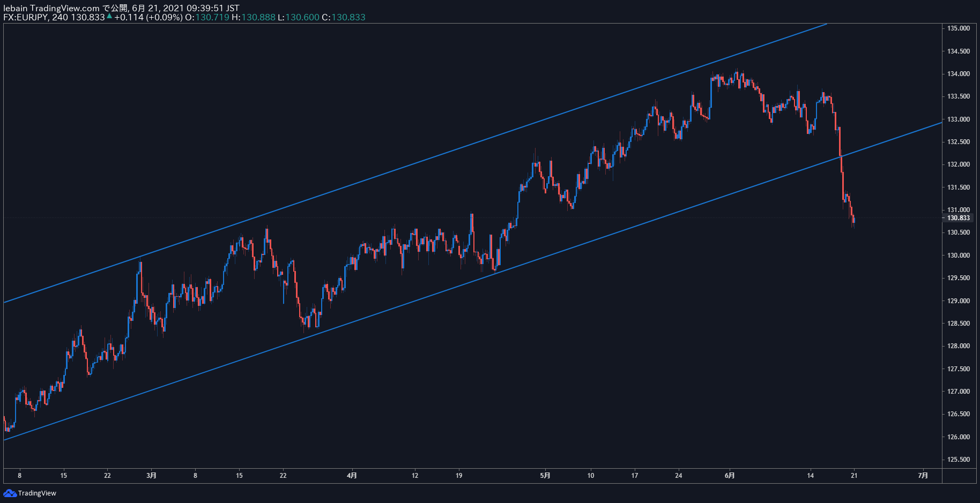Click the 12 date label on time axis
Image resolution: width=980 pixels, height=503 pixels.
[415, 476]
